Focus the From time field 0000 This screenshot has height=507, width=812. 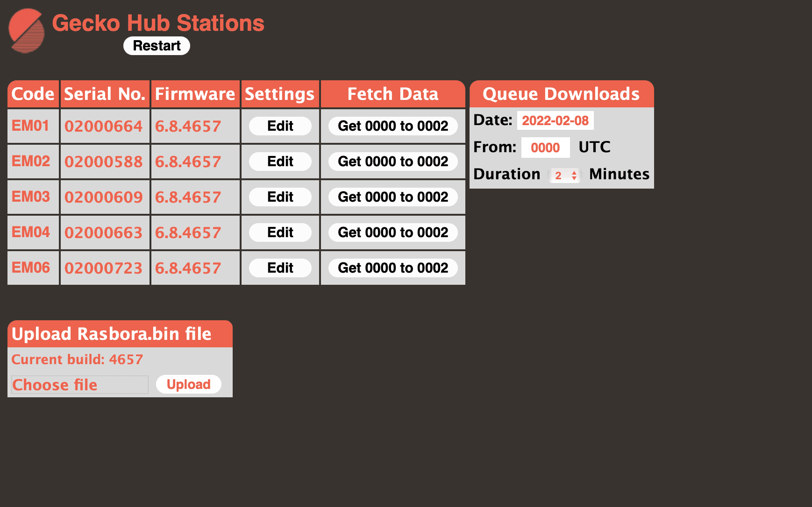click(545, 148)
